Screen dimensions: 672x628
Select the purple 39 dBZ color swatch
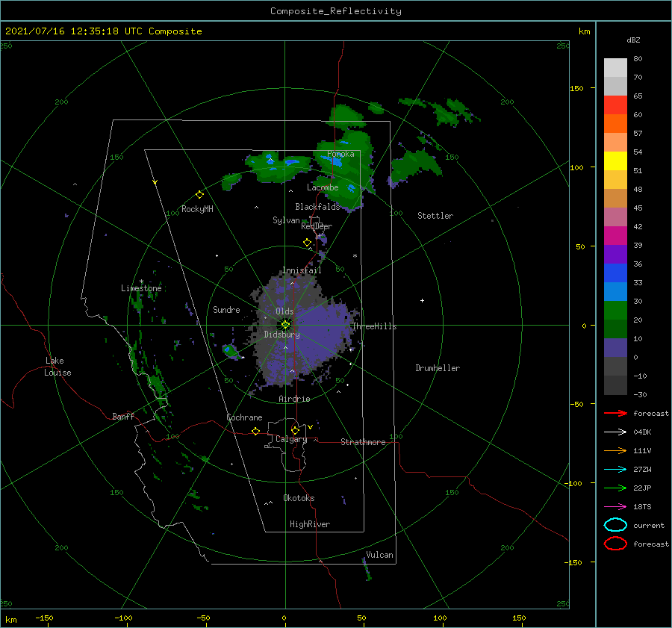click(x=615, y=254)
